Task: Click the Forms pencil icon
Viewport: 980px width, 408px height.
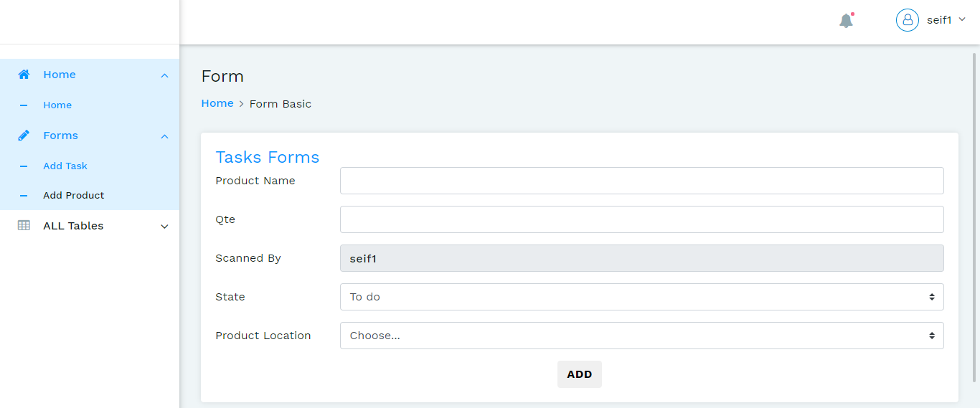Action: 24,136
